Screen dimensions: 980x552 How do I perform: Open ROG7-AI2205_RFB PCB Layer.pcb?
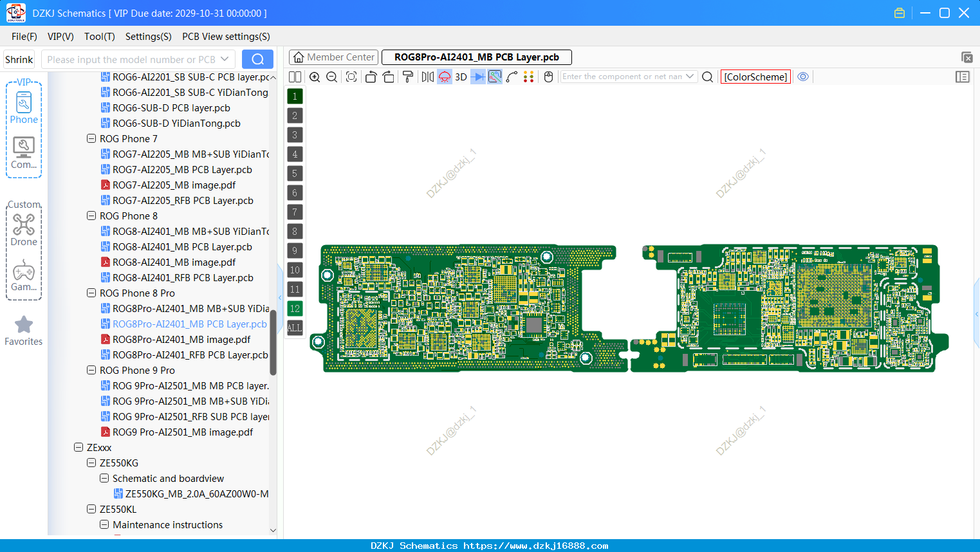click(x=178, y=201)
